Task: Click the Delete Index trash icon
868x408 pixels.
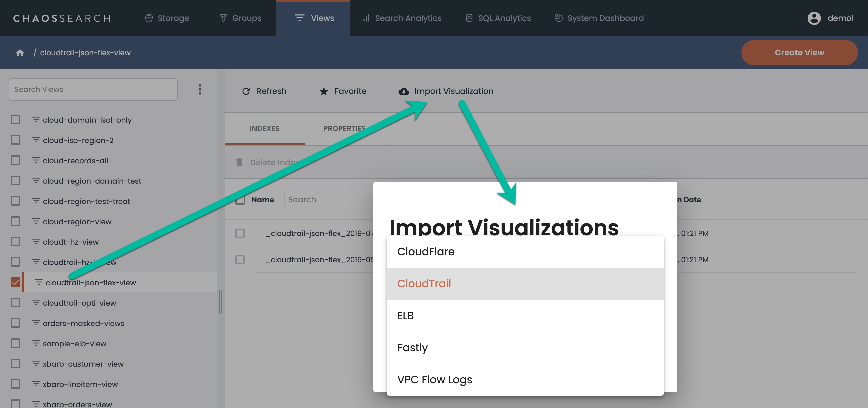Action: click(x=239, y=162)
